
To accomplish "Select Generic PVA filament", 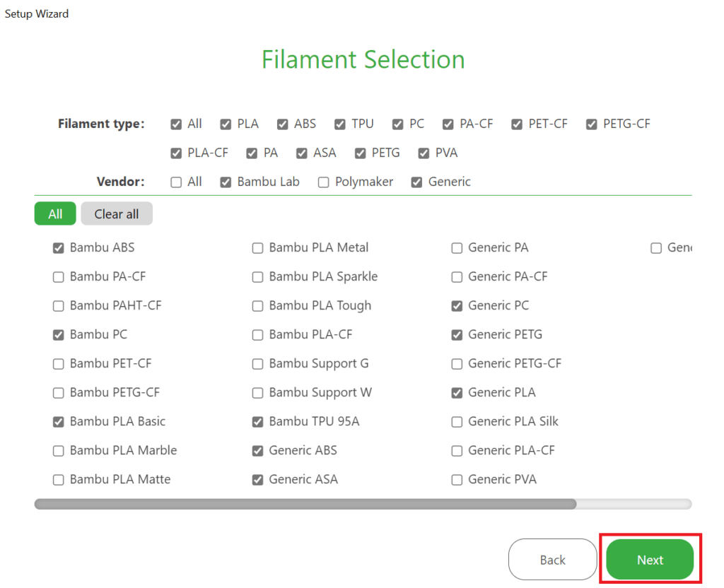I will tap(457, 480).
